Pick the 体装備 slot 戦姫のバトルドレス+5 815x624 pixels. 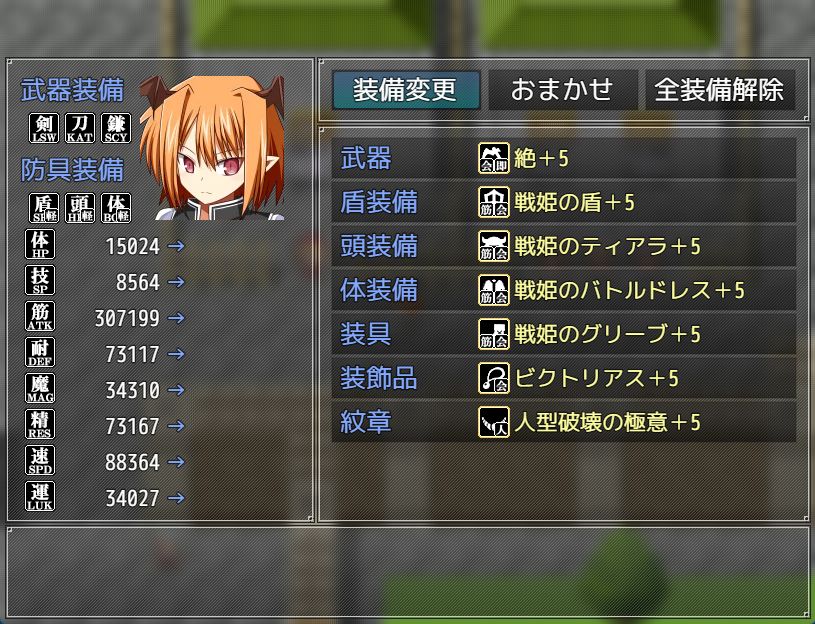click(564, 290)
